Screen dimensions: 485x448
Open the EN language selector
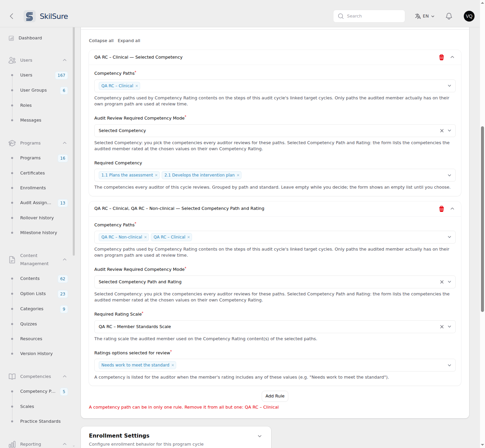pos(425,16)
